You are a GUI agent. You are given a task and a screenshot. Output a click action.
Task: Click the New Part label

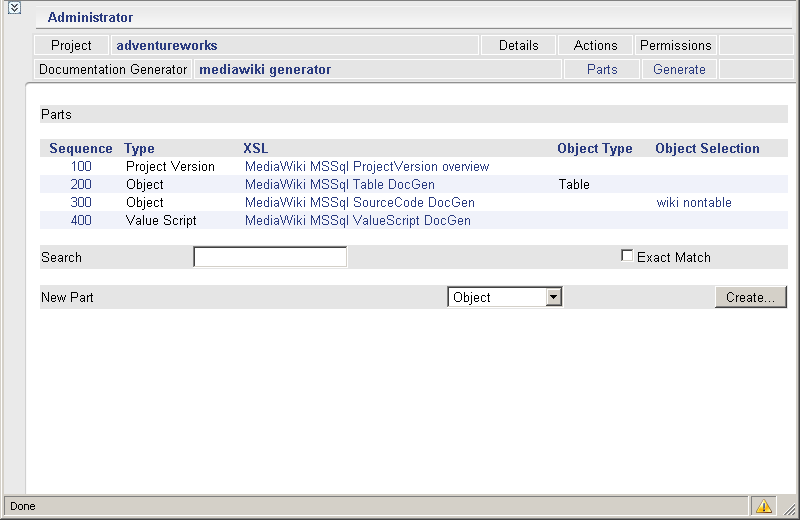[x=67, y=297]
